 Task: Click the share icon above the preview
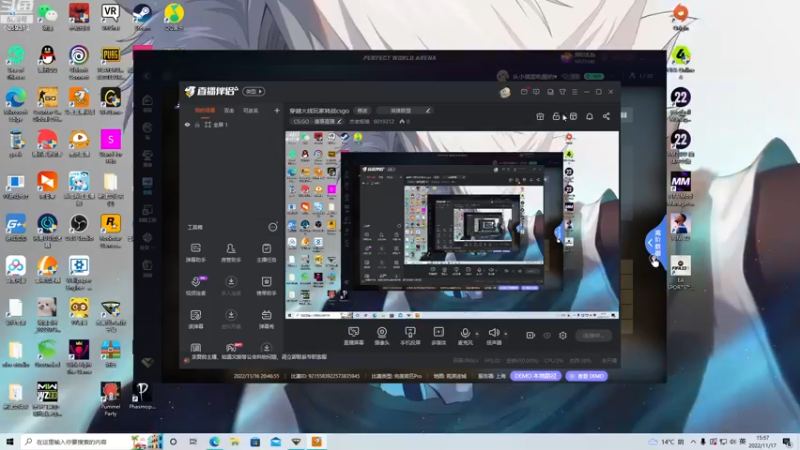606,116
